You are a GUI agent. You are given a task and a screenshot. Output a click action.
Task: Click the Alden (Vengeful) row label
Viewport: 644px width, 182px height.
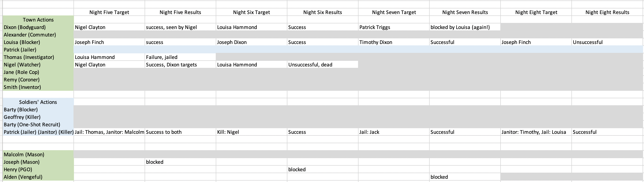coord(23,177)
